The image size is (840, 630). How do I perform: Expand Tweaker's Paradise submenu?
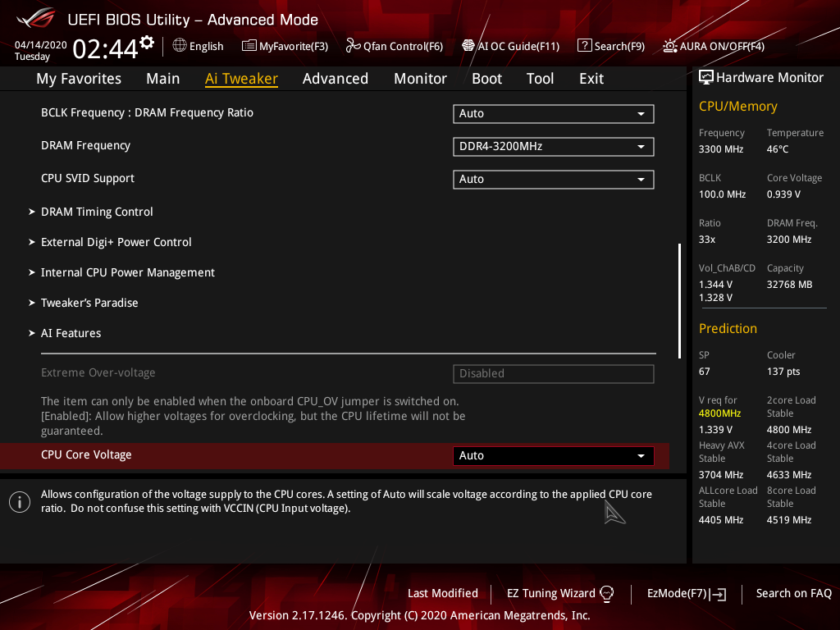pos(89,303)
